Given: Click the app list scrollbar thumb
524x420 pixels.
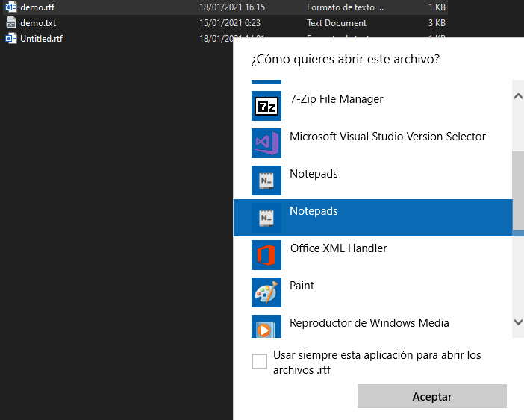Looking at the screenshot, I should 518,190.
